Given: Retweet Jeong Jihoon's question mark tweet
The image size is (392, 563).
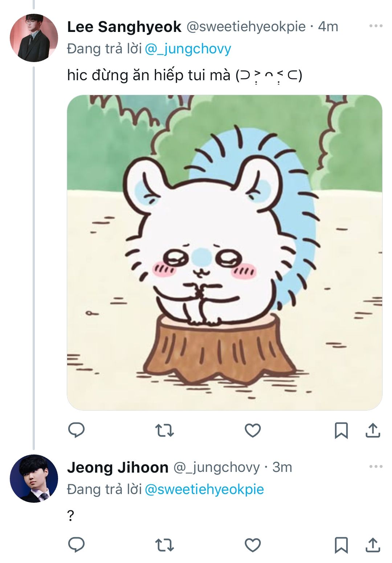Looking at the screenshot, I should [164, 545].
